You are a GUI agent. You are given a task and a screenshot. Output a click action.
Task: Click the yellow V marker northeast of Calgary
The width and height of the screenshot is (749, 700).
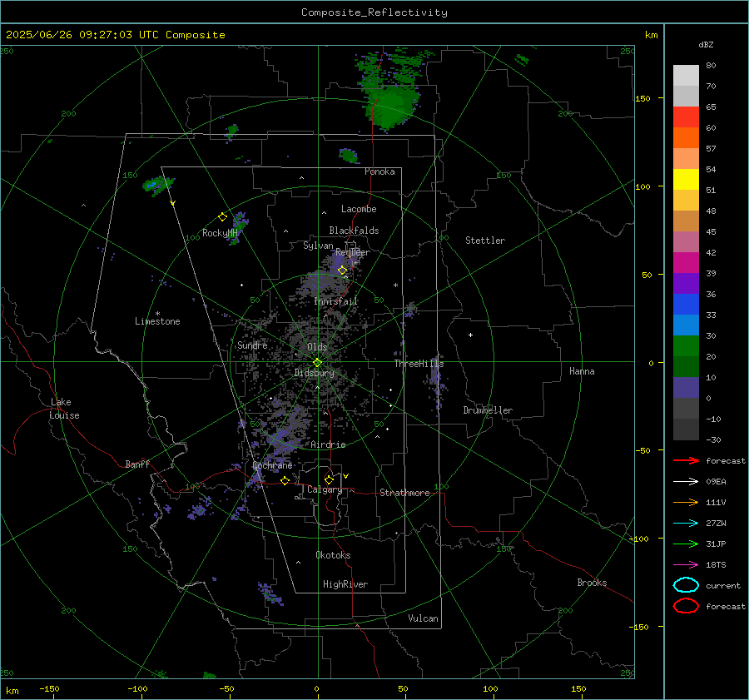[346, 476]
